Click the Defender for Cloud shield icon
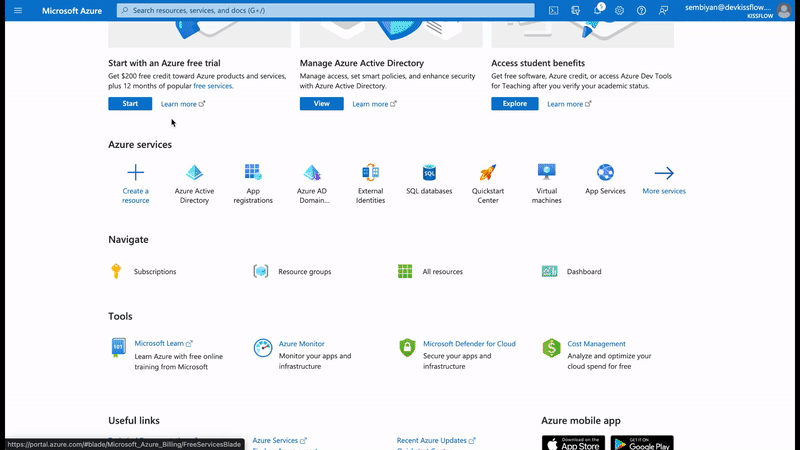This screenshot has height=450, width=800. point(407,348)
